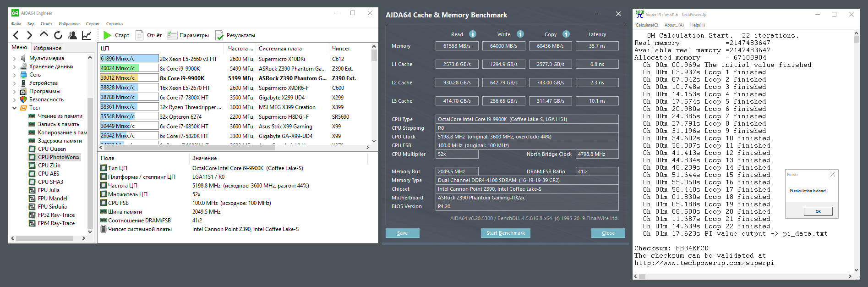868x287 pixels.
Task: Collapse the Тест tree node
Action: (14, 108)
